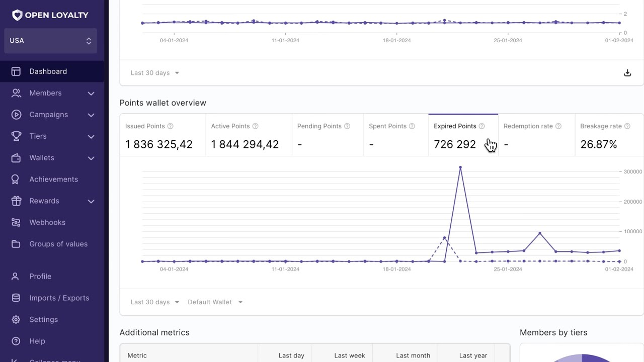
Task: Select the Redemption rate tab
Action: [x=536, y=135]
